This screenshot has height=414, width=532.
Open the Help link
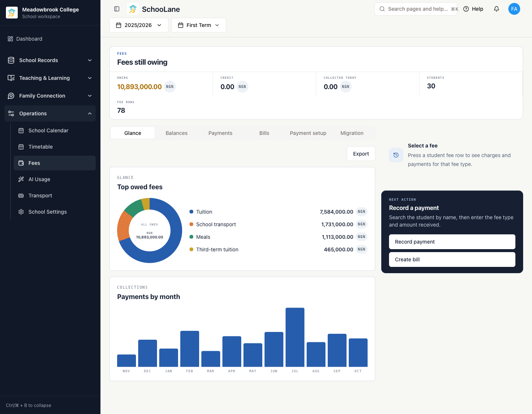point(473,9)
